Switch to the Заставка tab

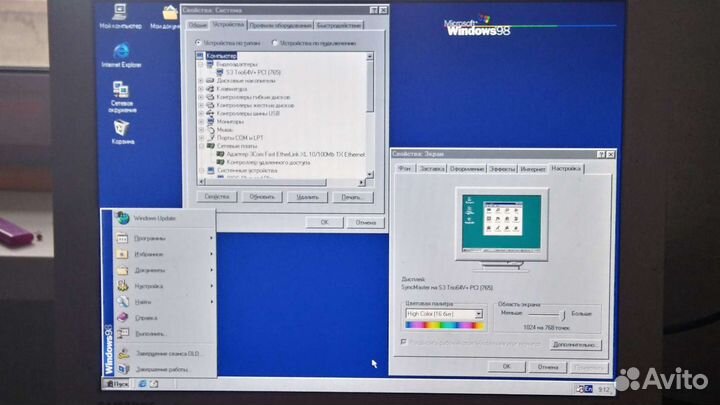click(x=432, y=169)
